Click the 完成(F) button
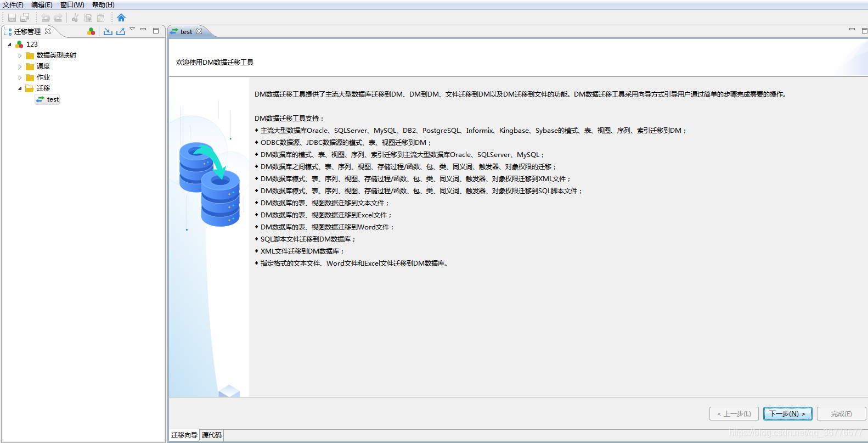 point(841,414)
